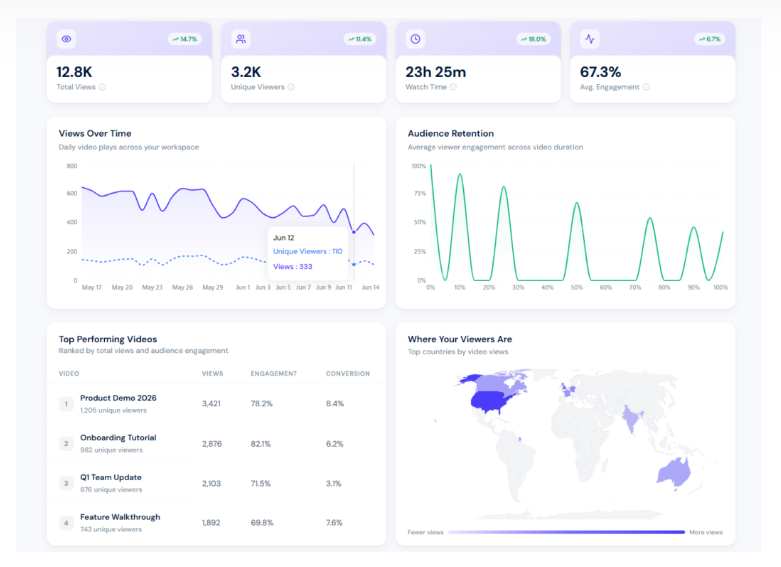Screen dimensions: 781x567
Task: Click the 6.7% trend badge
Action: tap(709, 39)
